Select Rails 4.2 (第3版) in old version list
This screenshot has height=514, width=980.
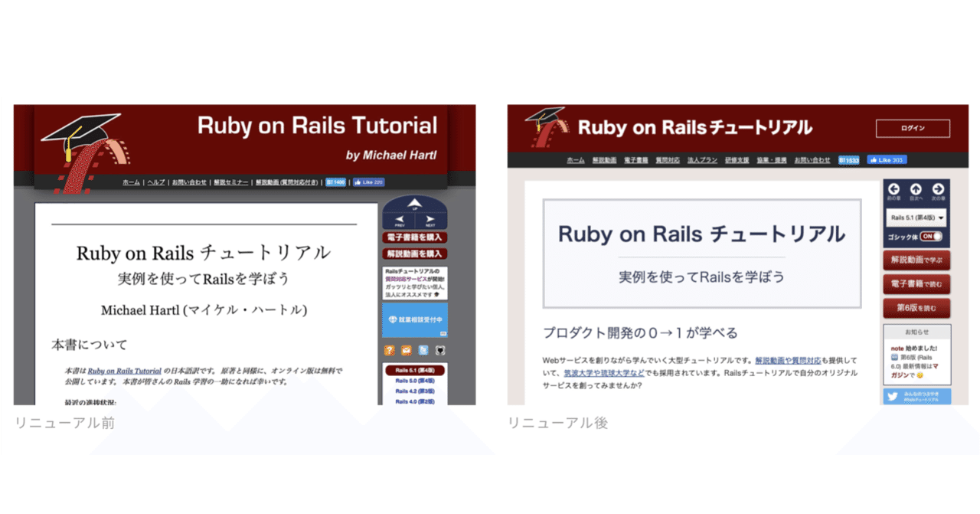click(415, 391)
